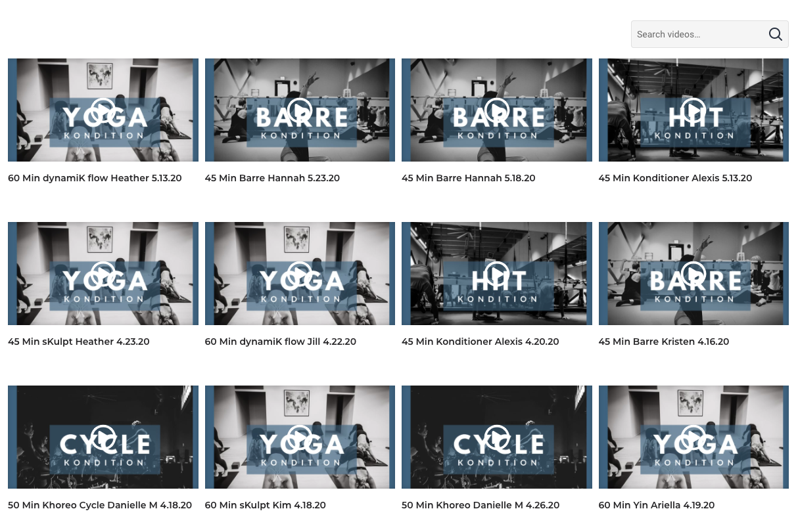Play the 60 Min sKulpt Kim 4.18.20 video
The width and height of the screenshot is (798, 532).
pos(300,437)
